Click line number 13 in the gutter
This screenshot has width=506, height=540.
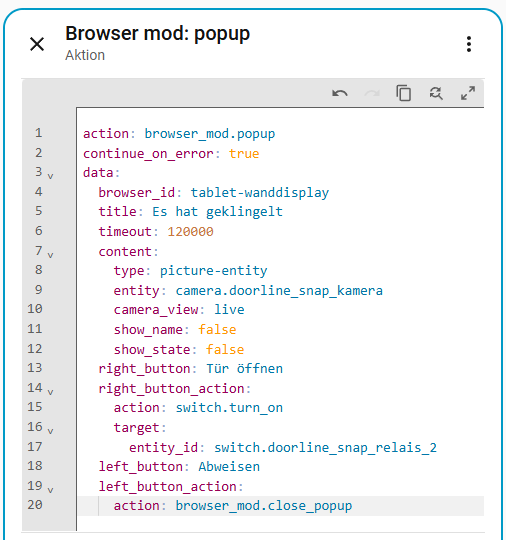pos(35,368)
